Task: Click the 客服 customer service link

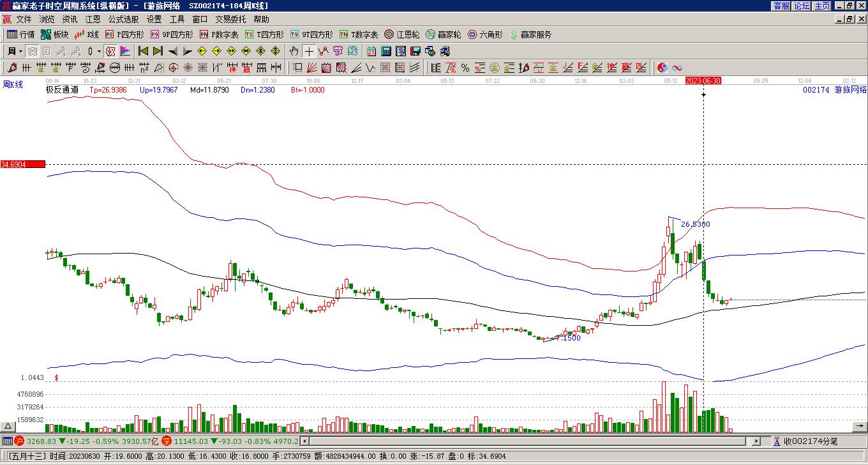Action: coord(782,6)
